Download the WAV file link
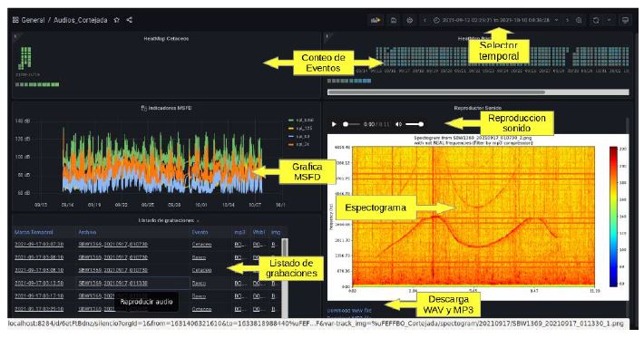The width and height of the screenshot is (644, 338). tap(349, 311)
